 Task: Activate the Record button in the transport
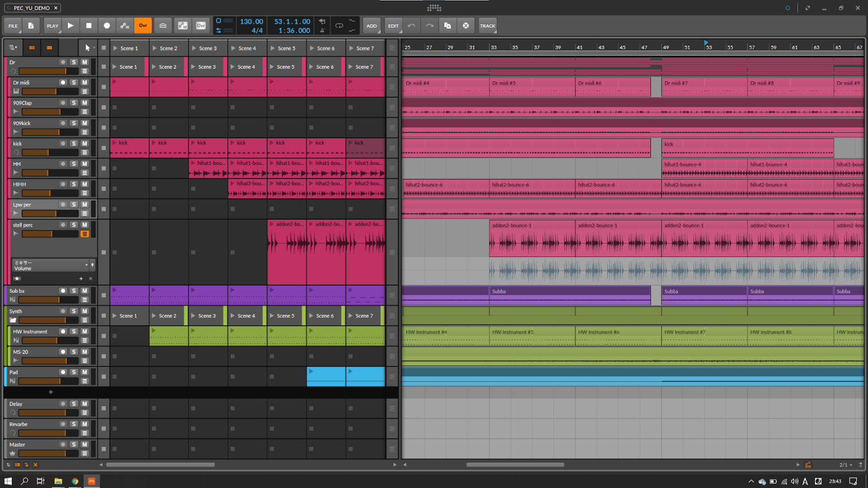click(106, 25)
